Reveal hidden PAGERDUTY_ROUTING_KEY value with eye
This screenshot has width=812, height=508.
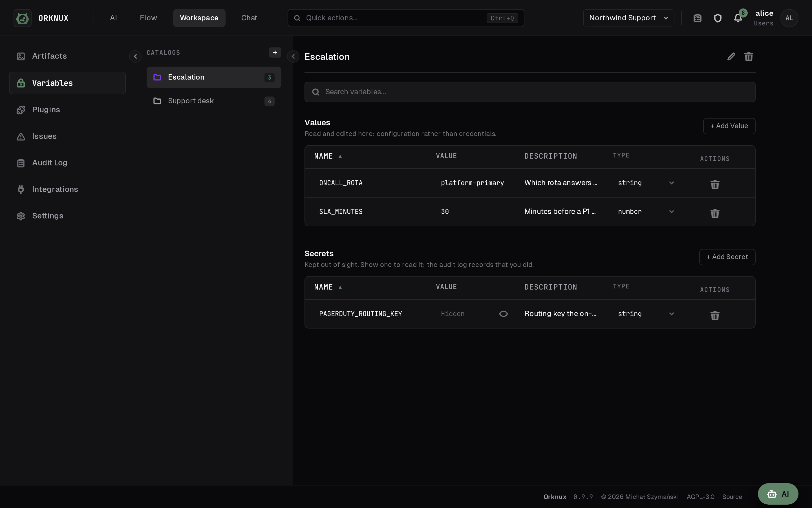(503, 314)
